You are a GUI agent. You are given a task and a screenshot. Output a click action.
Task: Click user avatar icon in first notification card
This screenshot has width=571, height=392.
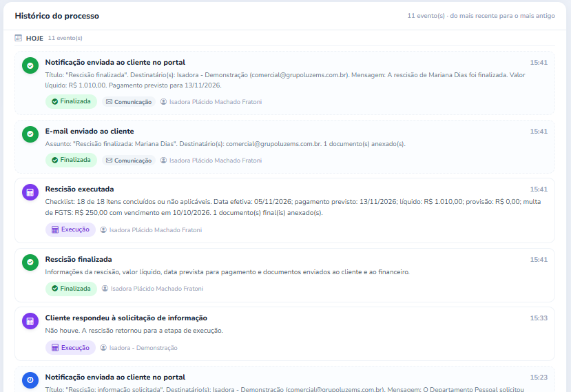pyautogui.click(x=163, y=102)
